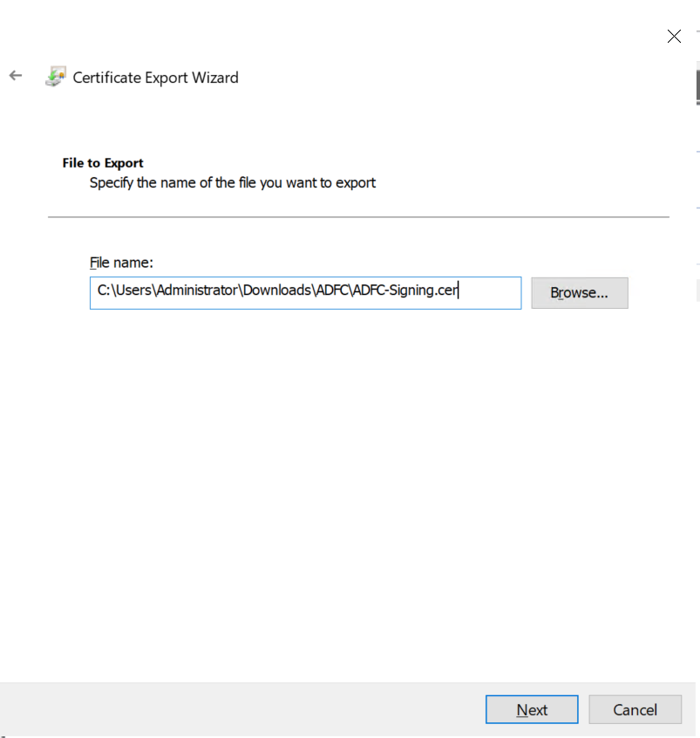Place cursor at 'C:' start of path

(x=102, y=290)
